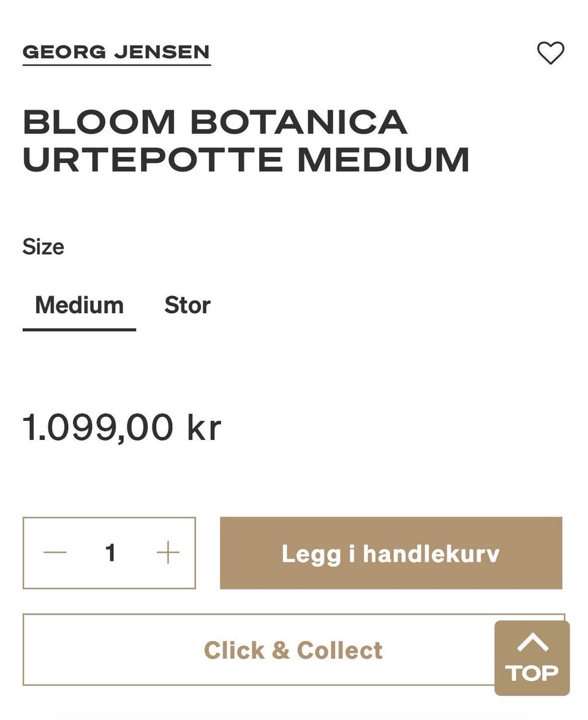Click the word Collect in outlined button

click(x=339, y=650)
